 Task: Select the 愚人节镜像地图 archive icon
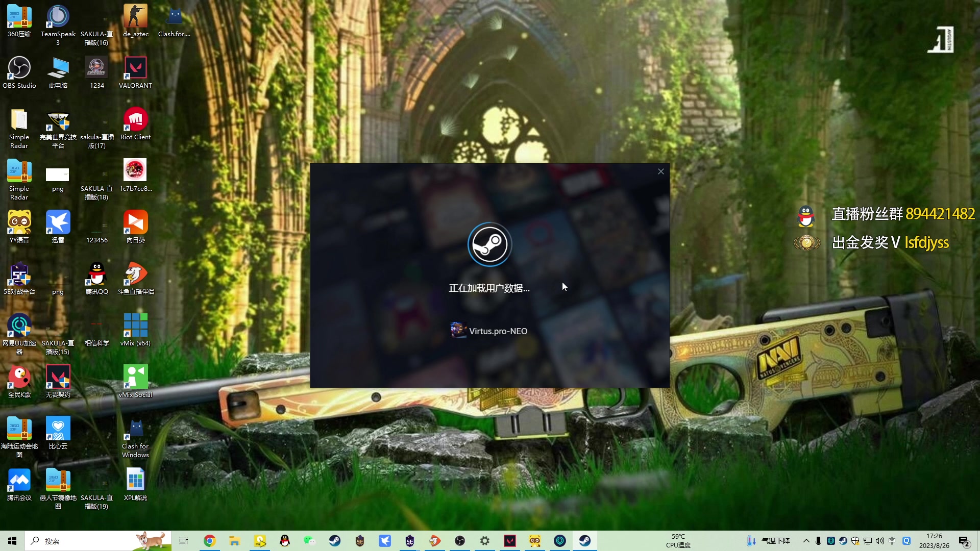[x=58, y=489]
